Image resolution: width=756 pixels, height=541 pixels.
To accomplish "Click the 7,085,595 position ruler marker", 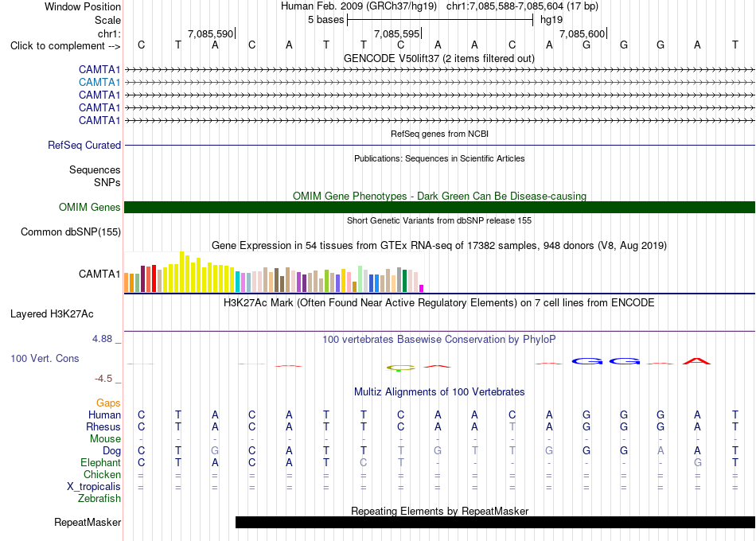I will (397, 33).
